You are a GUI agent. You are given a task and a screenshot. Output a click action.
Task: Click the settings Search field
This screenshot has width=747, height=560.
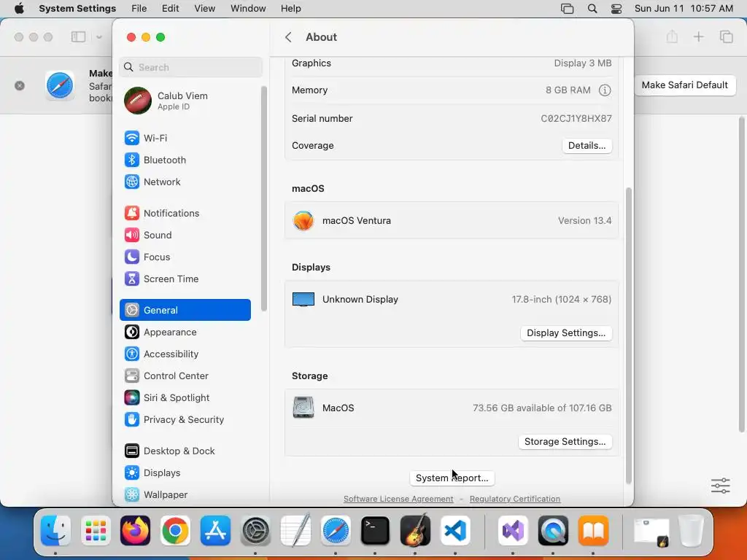tap(190, 67)
